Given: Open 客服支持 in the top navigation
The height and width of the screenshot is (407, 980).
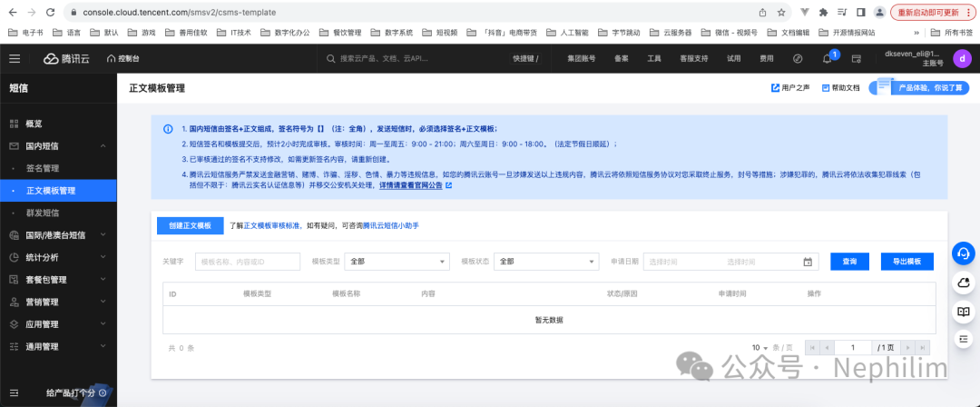Looking at the screenshot, I should pos(694,59).
